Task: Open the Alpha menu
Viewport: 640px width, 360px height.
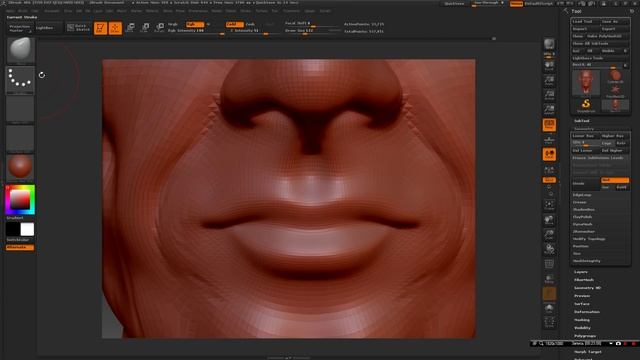Action: (x=11, y=11)
